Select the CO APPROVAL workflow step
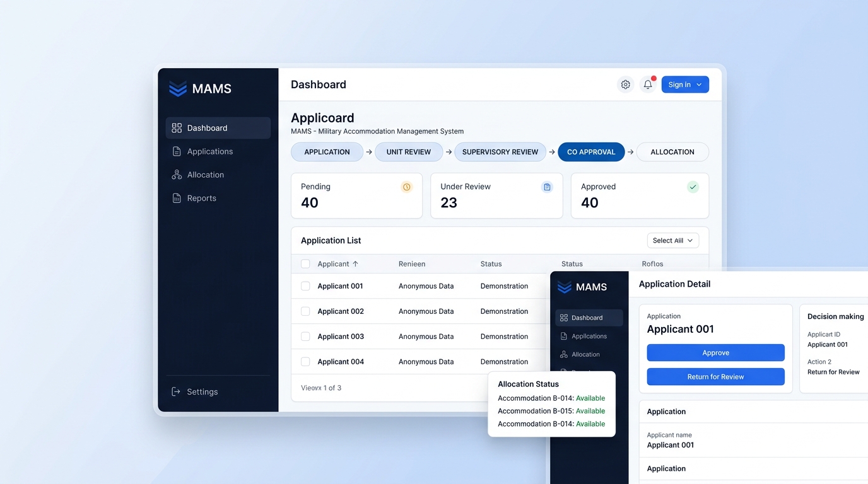868x484 pixels. (591, 152)
